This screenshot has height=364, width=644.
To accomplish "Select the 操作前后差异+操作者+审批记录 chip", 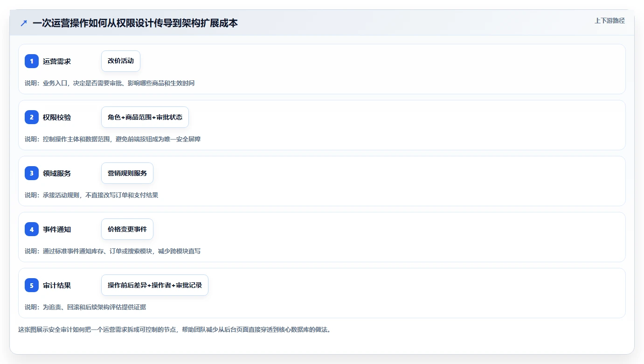I will [155, 285].
